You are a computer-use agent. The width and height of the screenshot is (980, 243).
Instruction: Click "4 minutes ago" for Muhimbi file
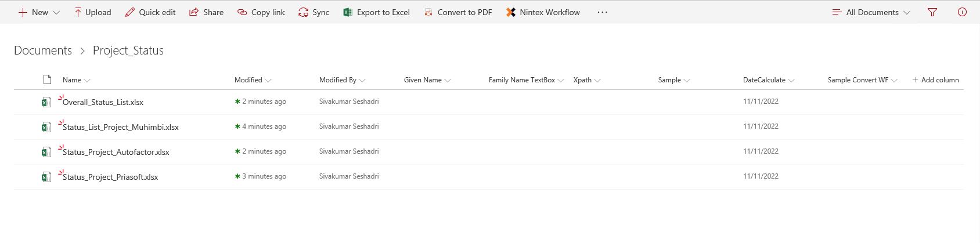[x=264, y=126]
